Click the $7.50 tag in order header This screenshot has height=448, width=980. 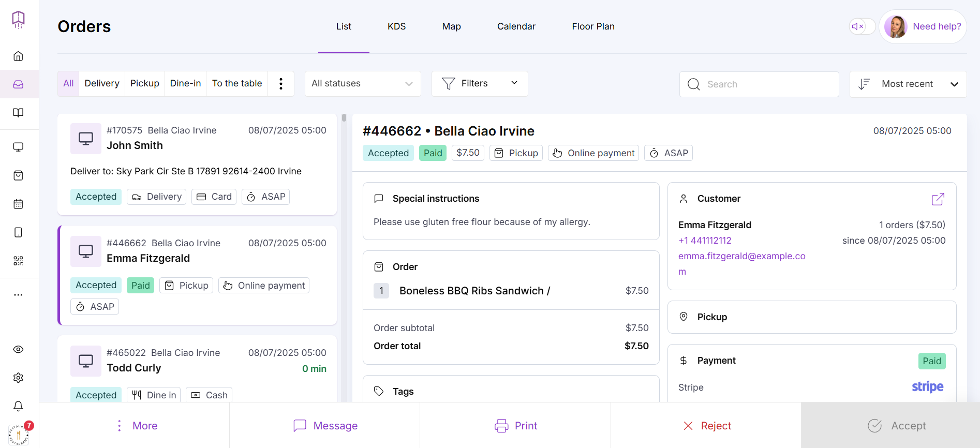(468, 153)
